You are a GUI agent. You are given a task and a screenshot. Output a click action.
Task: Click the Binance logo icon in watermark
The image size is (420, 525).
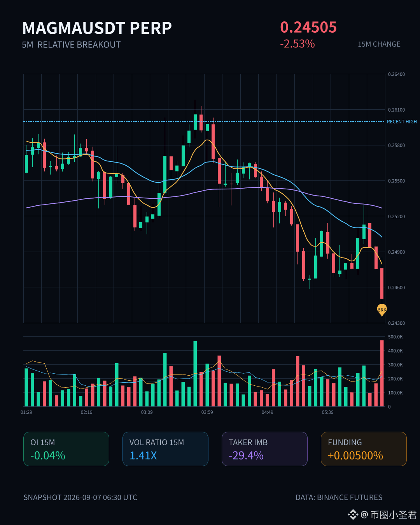coord(353,514)
